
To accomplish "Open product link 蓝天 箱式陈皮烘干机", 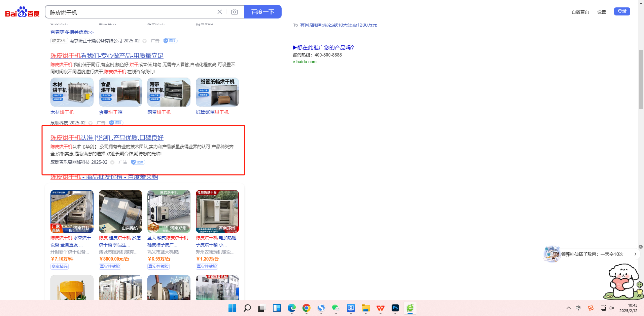I will (168, 241).
